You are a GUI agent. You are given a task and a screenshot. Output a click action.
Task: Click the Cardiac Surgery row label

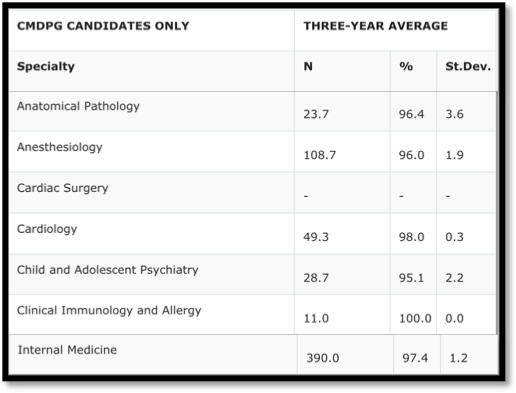pyautogui.click(x=63, y=188)
